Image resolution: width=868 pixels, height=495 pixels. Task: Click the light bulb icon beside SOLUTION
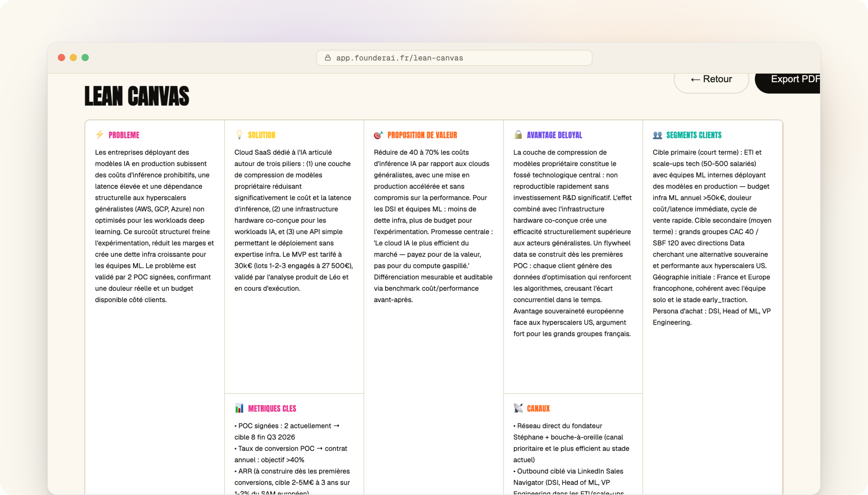[239, 135]
